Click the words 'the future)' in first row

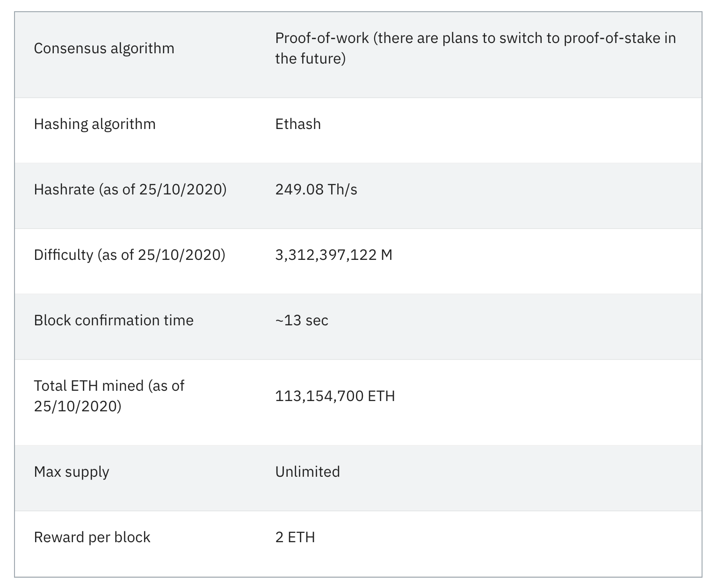(x=310, y=58)
